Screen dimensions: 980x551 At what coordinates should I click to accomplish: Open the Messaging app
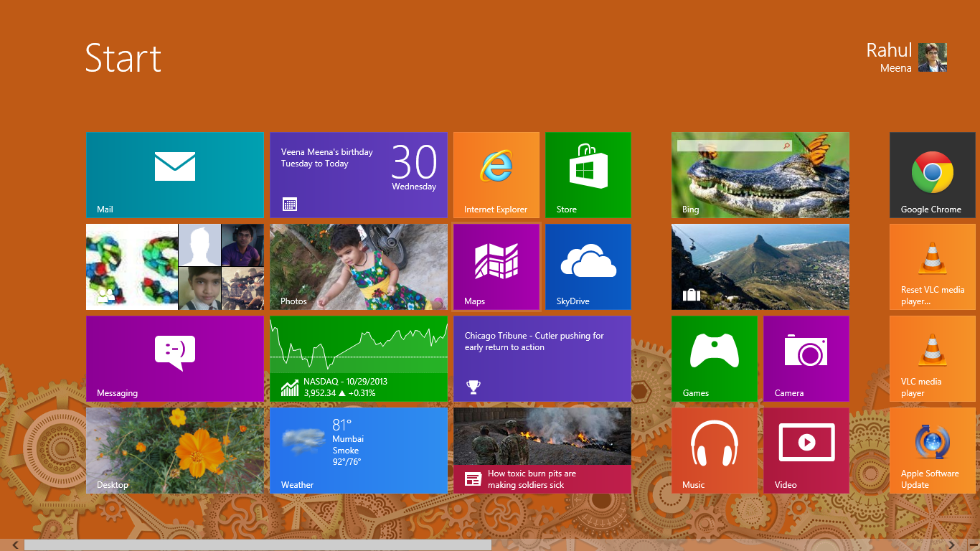(174, 358)
